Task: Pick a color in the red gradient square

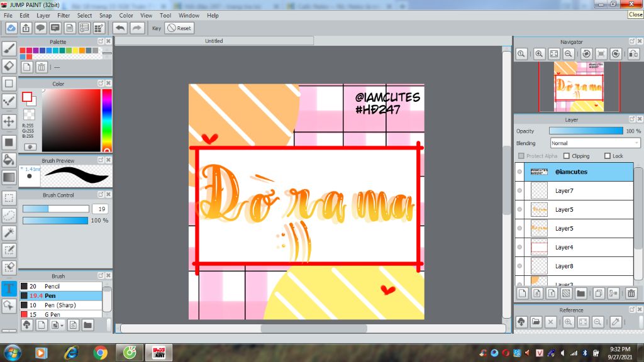Action: pos(71,120)
